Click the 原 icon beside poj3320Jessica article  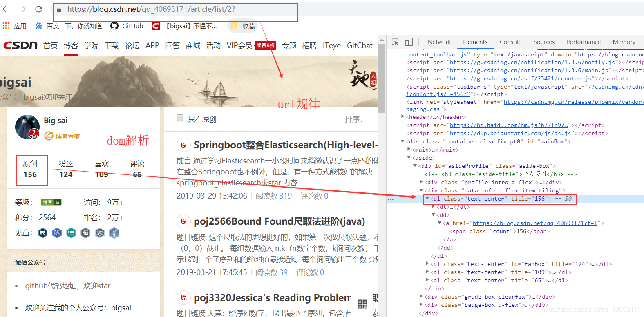tap(183, 298)
